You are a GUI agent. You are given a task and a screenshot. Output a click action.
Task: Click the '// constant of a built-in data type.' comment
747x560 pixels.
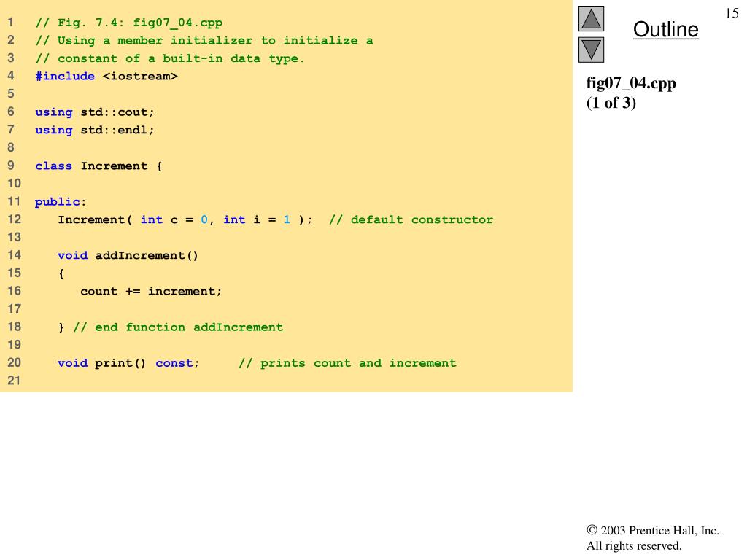169,58
